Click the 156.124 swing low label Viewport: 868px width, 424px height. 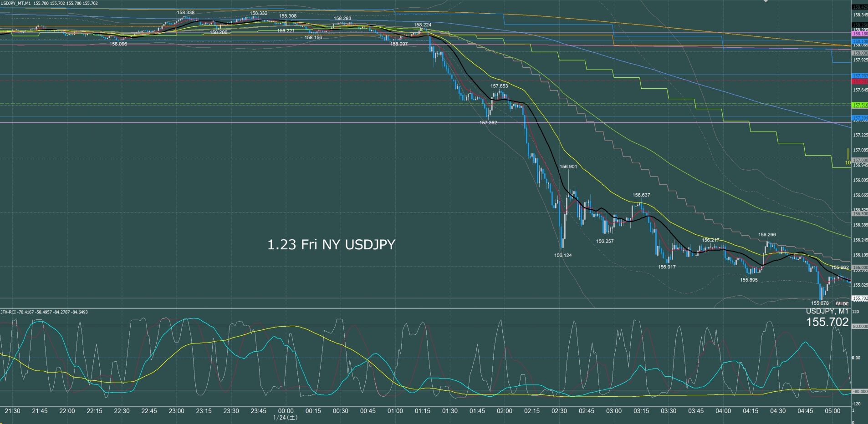click(x=563, y=256)
